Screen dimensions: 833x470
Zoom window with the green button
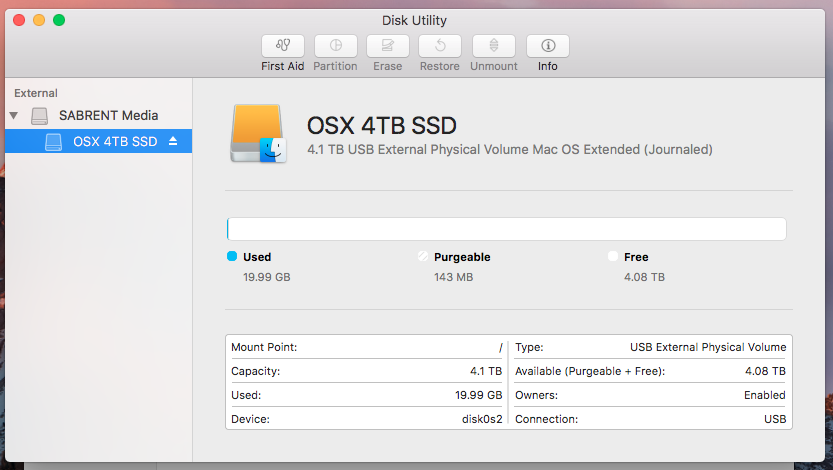coord(59,20)
